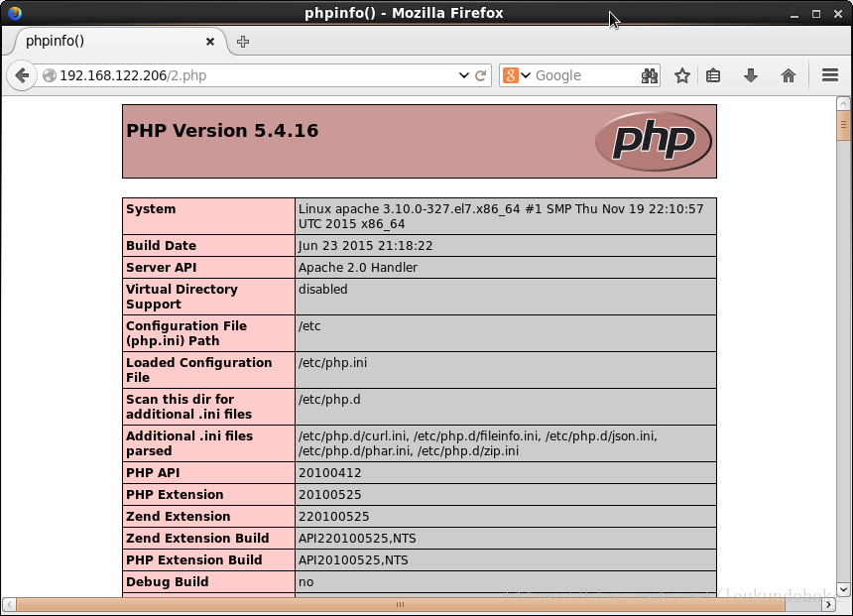Open the Downloads arrow icon
This screenshot has height=616, width=853.
[751, 75]
